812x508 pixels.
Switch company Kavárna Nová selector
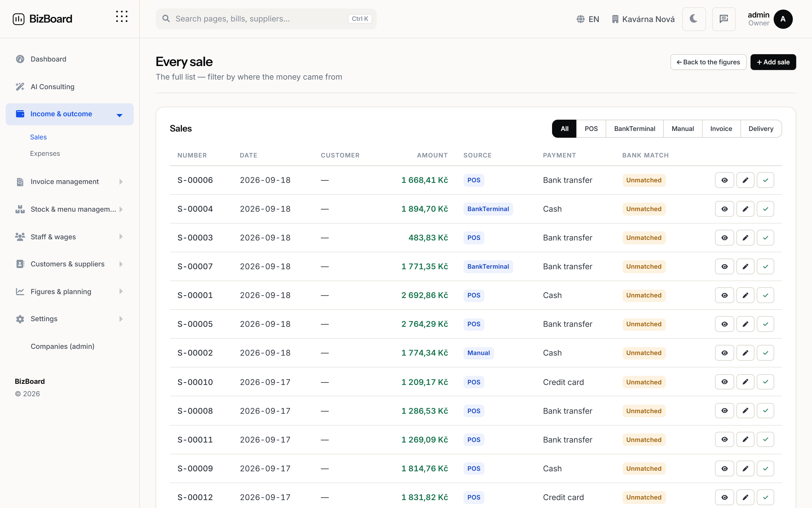643,19
